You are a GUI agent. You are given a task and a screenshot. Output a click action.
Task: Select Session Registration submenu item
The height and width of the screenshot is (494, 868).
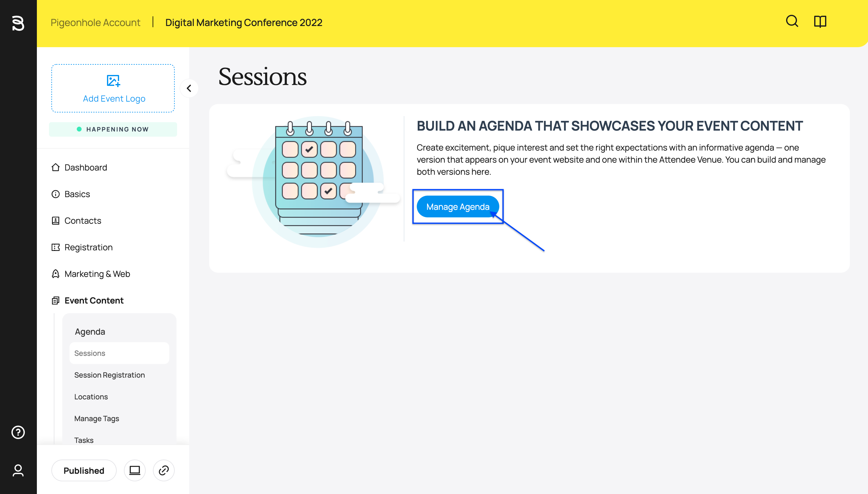click(x=109, y=375)
